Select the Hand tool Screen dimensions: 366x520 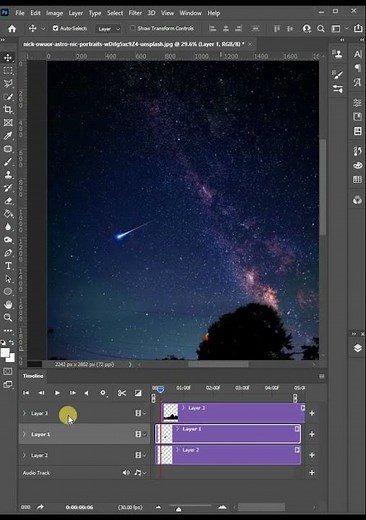[8, 304]
